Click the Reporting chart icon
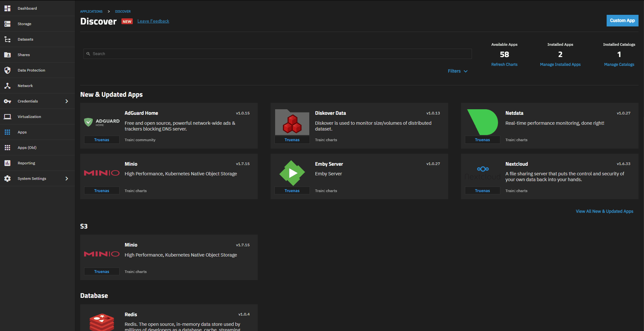Viewport: 644px width, 331px height. [7, 163]
